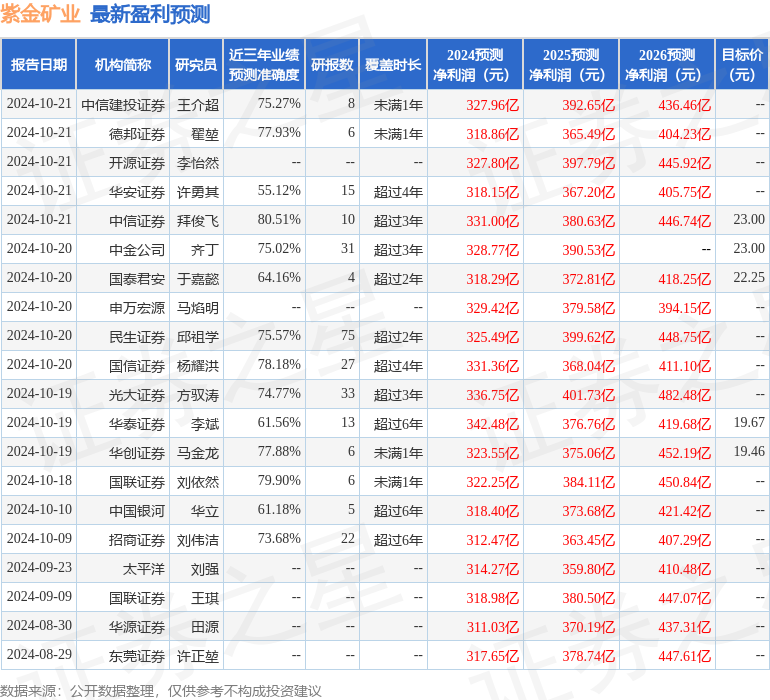Image resolution: width=770 pixels, height=700 pixels.
Task: Click target price 22.25
Action: click(x=749, y=277)
